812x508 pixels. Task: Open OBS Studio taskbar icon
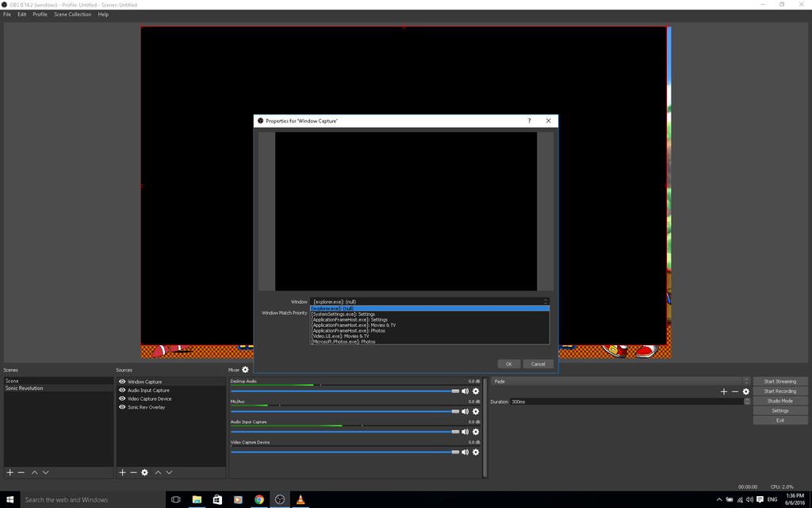point(280,500)
